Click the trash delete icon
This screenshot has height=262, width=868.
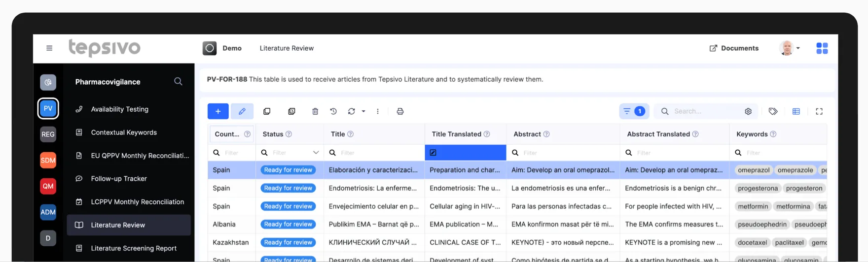(x=315, y=111)
